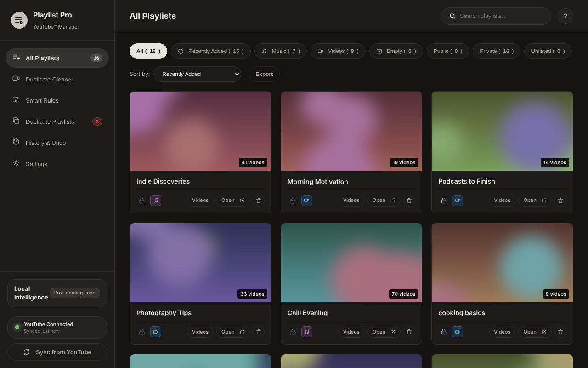Image resolution: width=588 pixels, height=368 pixels.
Task: Go to All Playlists in sidebar
Action: [57, 58]
